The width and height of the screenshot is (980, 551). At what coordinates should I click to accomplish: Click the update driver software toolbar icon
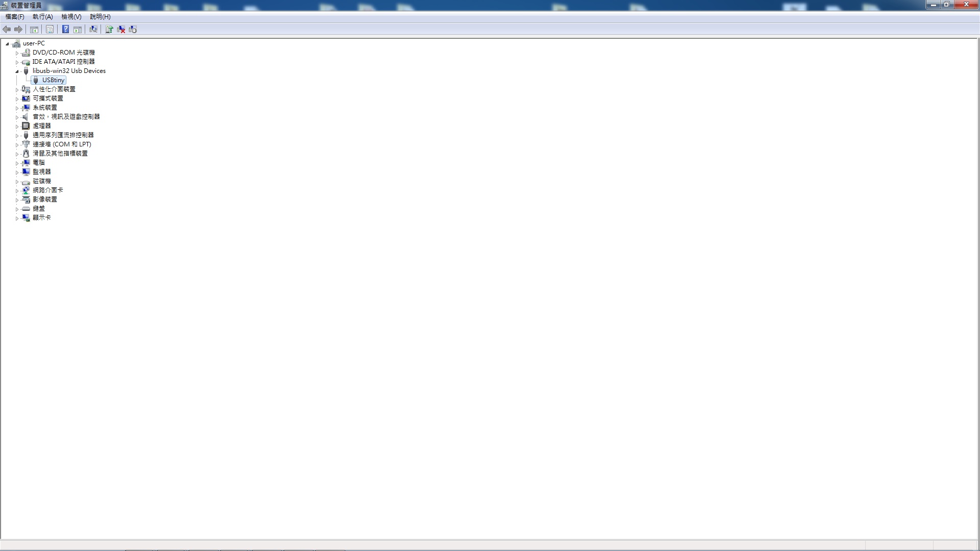tap(109, 30)
